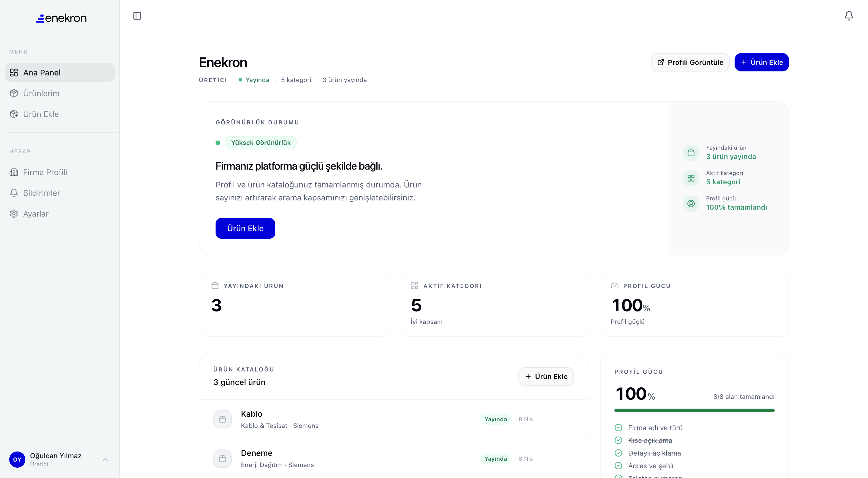Click the Firma Profili building icon
The height and width of the screenshot is (478, 868).
point(14,172)
